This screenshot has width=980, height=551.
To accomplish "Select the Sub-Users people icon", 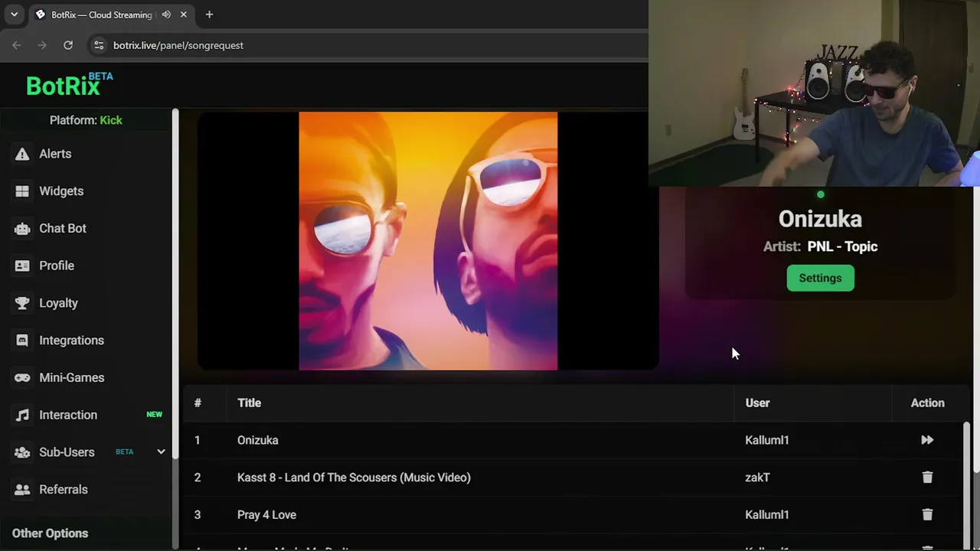I will click(x=22, y=452).
